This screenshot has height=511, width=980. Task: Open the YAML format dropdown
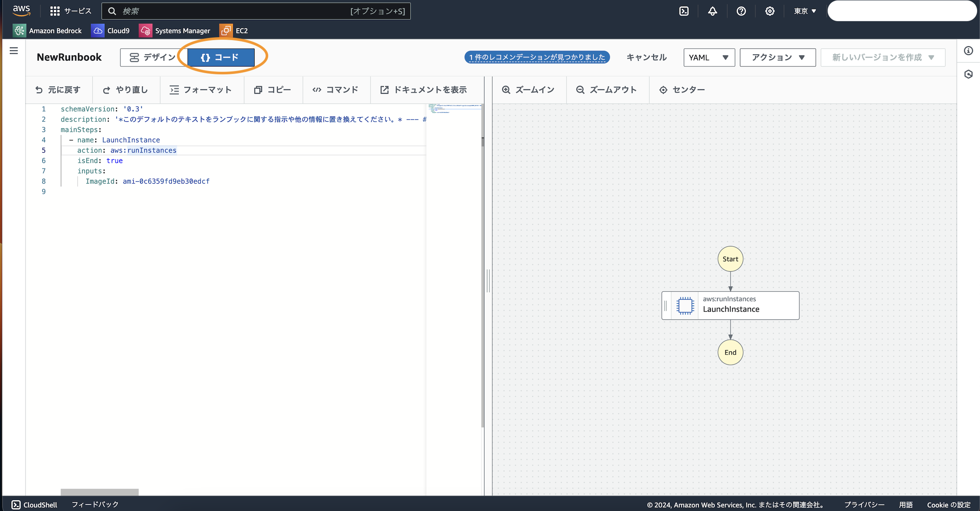709,57
